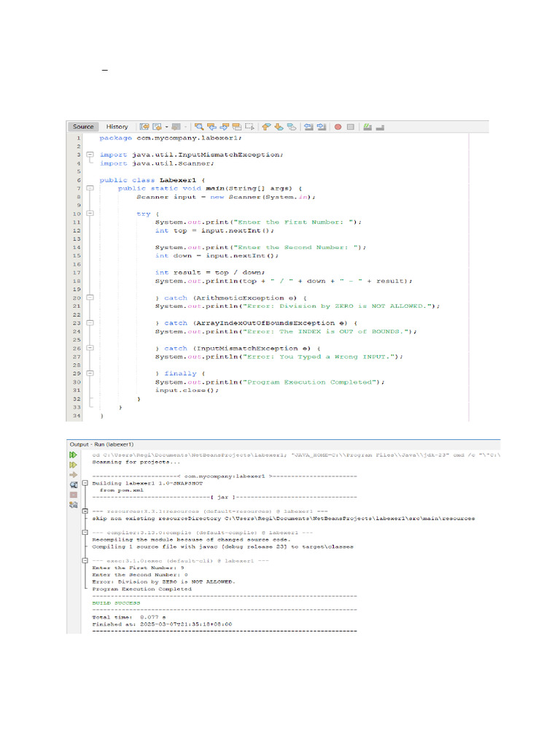Viewport: 560px width, 747px height.
Task: Click the Find Selection magnifier icon in editor toolbar
Action: point(199,126)
